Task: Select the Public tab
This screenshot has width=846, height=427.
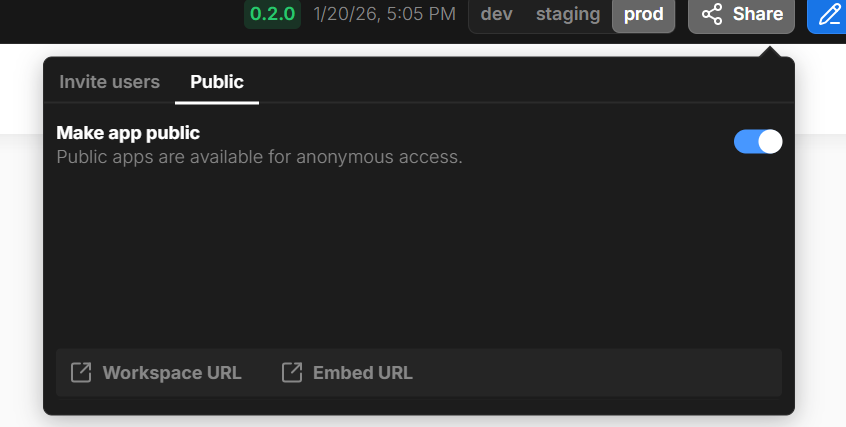Action: point(217,82)
